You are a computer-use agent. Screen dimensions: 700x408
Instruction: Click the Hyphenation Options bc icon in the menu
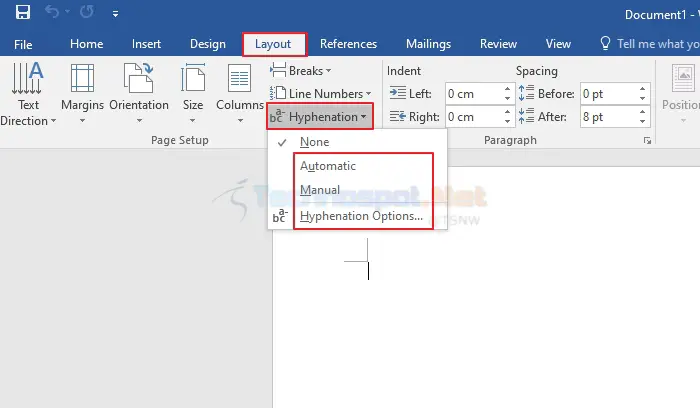point(280,216)
